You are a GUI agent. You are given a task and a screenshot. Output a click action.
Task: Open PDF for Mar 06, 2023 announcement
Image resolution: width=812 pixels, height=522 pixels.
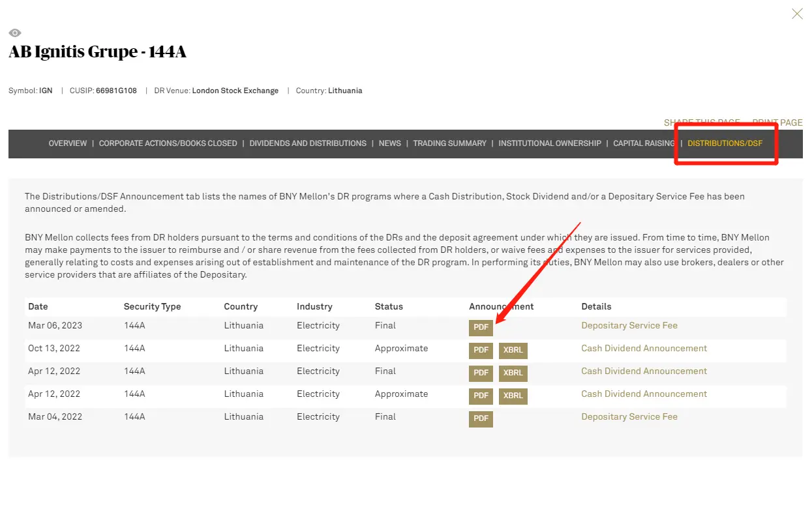[x=481, y=328]
